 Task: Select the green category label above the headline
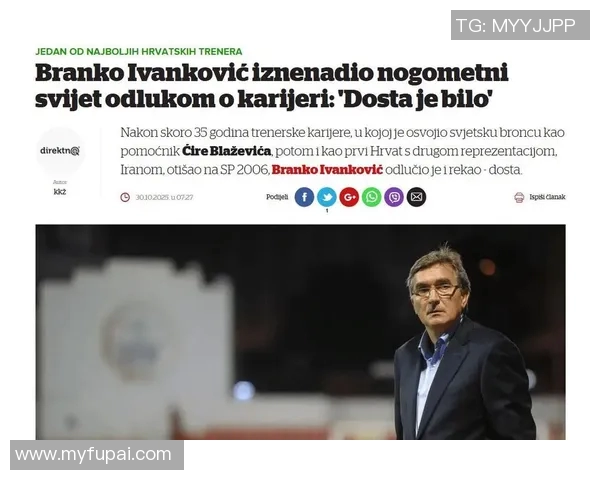(139, 51)
